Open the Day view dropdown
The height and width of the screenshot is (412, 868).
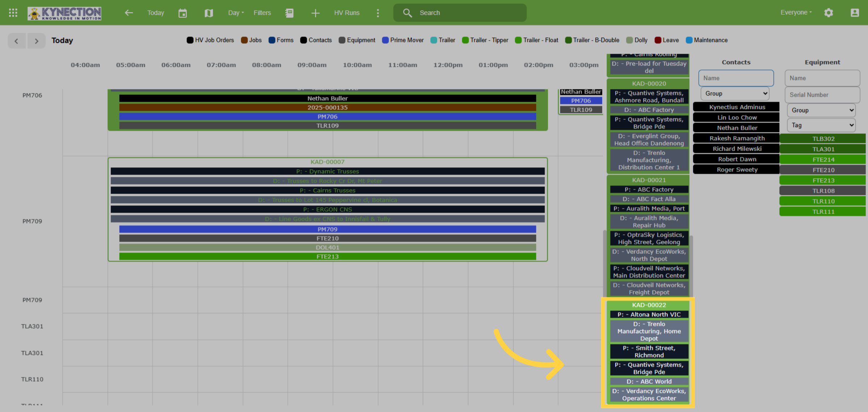coord(236,13)
